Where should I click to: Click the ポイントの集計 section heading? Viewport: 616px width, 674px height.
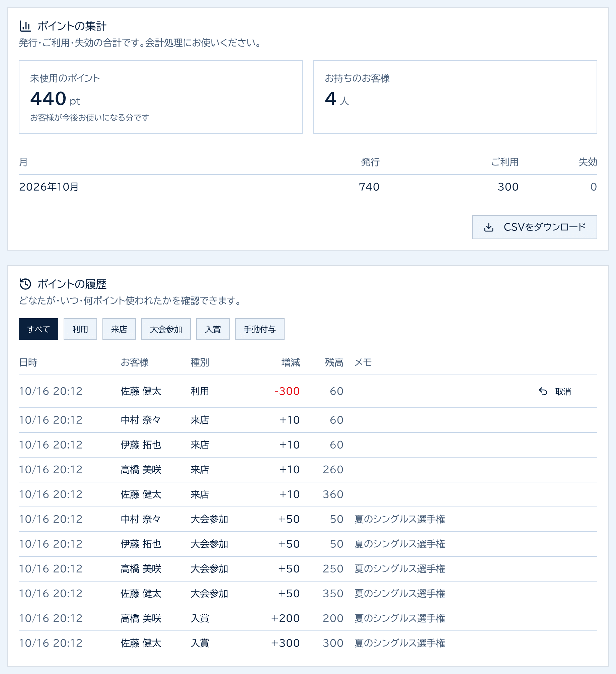click(72, 26)
